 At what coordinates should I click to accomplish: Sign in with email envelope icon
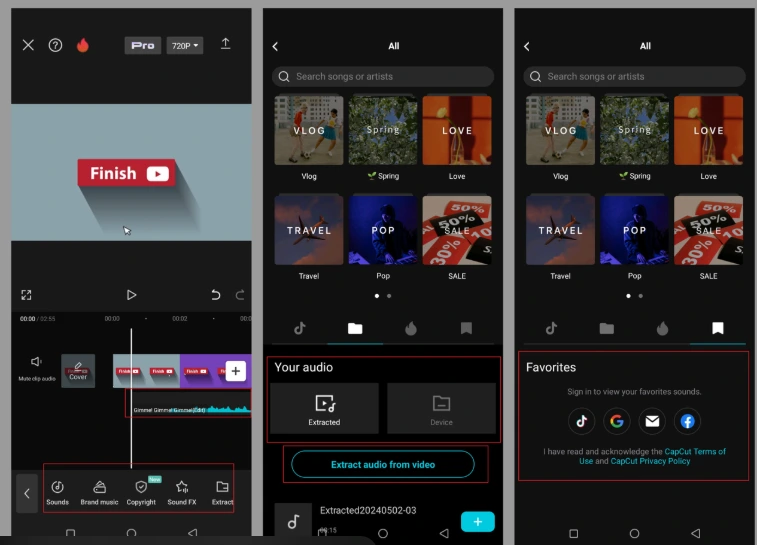[652, 421]
